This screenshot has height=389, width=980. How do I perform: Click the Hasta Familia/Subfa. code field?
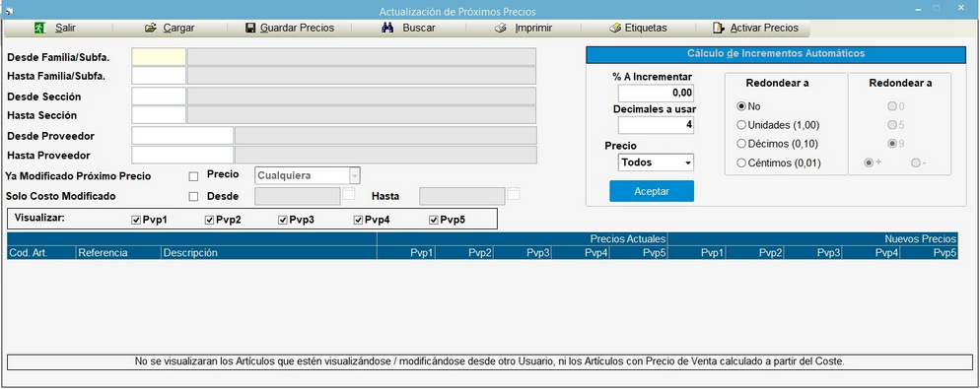[x=159, y=76]
